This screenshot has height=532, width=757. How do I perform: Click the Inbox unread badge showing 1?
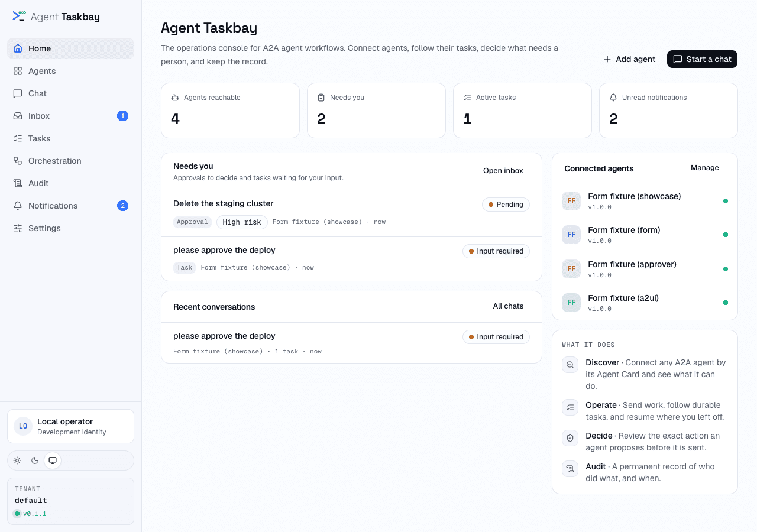point(122,116)
